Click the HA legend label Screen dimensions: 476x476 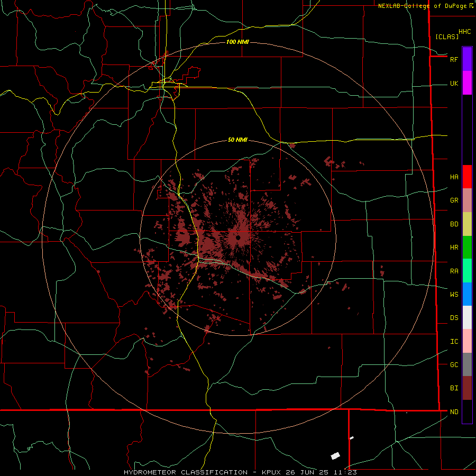[454, 177]
